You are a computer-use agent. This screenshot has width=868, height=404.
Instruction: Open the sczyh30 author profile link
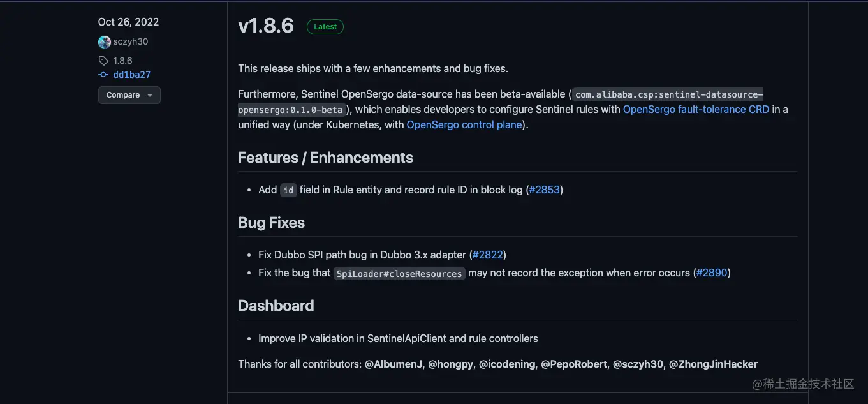point(131,41)
